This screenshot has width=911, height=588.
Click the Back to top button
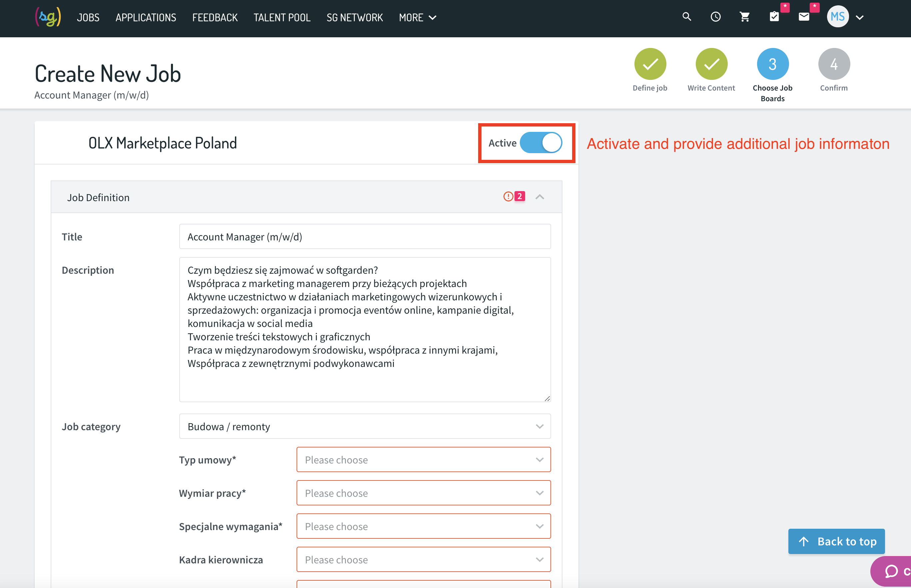836,541
